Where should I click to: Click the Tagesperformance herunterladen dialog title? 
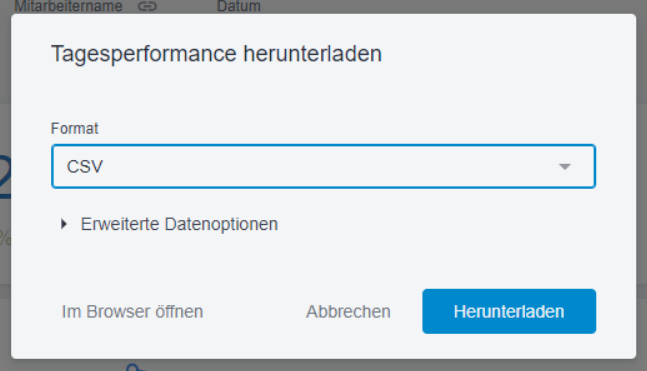pos(216,54)
